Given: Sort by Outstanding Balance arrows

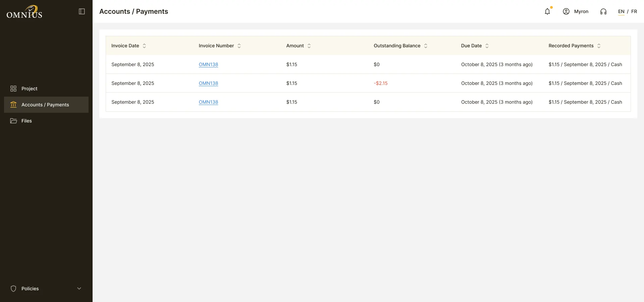Looking at the screenshot, I should coord(426,46).
